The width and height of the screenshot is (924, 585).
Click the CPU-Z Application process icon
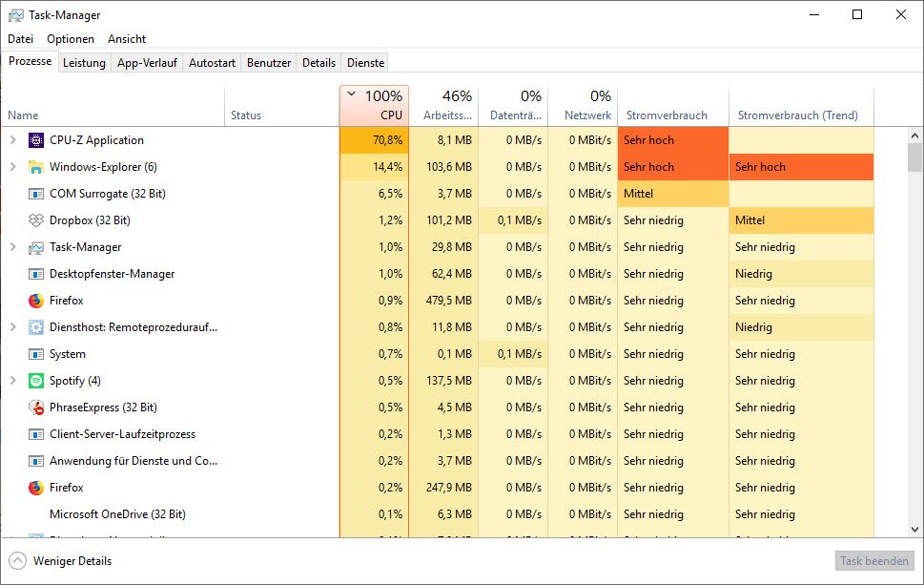36,140
